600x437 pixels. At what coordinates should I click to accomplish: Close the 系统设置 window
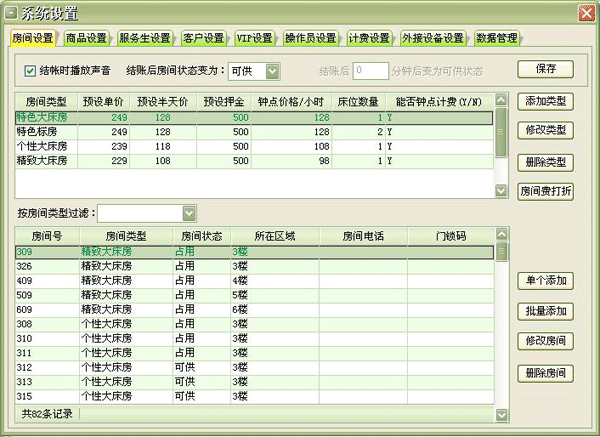(583, 12)
